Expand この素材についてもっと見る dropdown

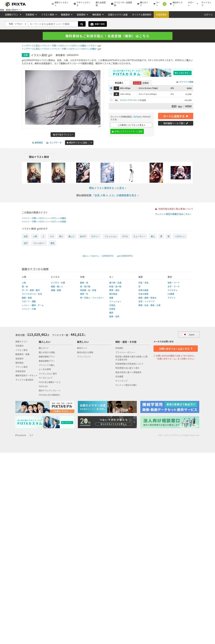pyautogui.click(x=131, y=125)
